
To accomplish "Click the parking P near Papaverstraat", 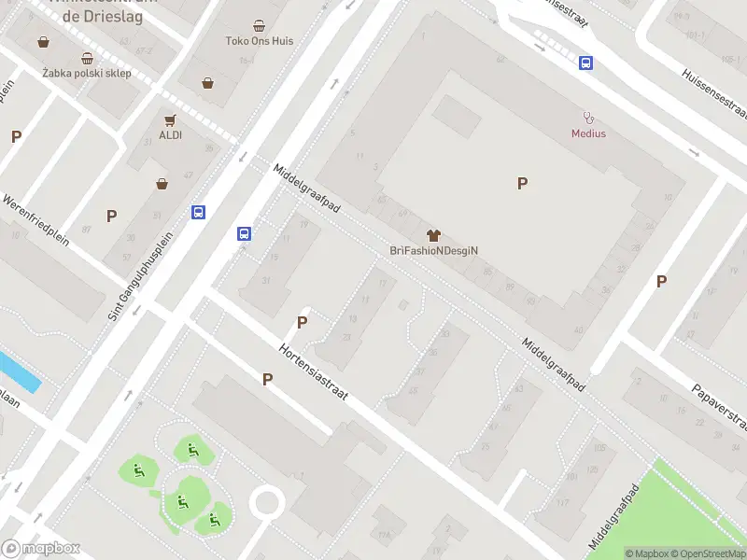I will pyautogui.click(x=661, y=282).
